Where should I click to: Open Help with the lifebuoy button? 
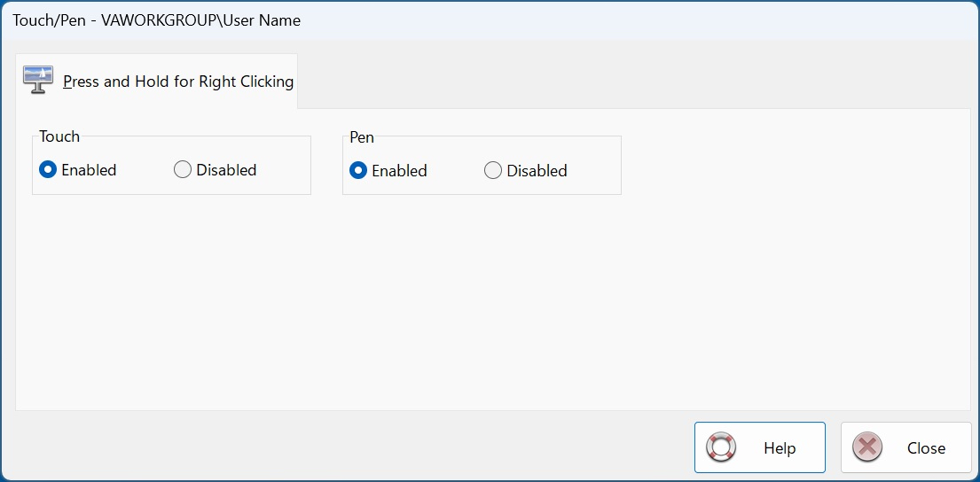pos(759,447)
